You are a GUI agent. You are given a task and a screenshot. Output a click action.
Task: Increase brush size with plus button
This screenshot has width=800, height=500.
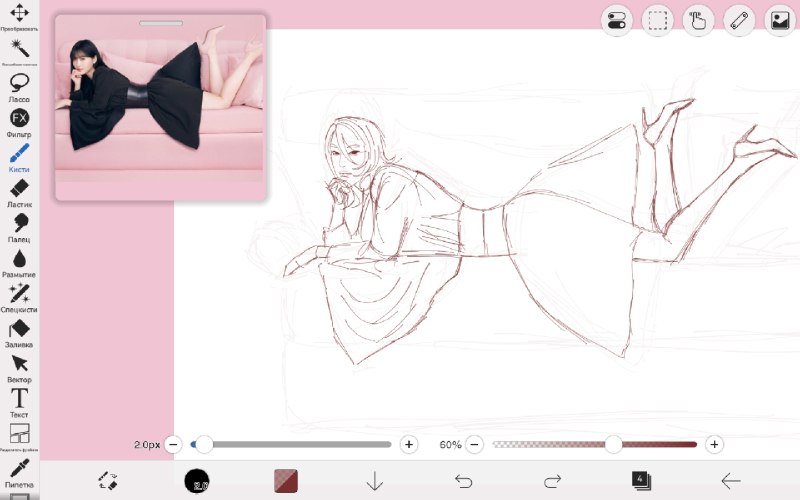click(409, 444)
